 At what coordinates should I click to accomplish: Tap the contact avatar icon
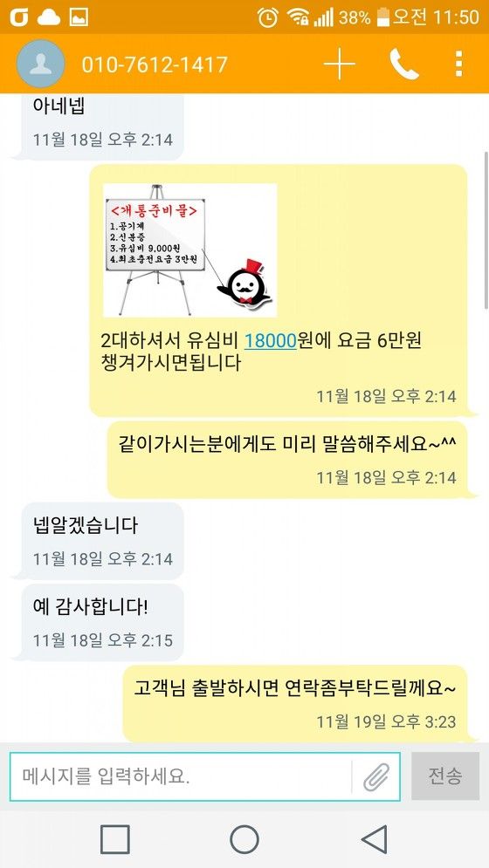(x=41, y=65)
